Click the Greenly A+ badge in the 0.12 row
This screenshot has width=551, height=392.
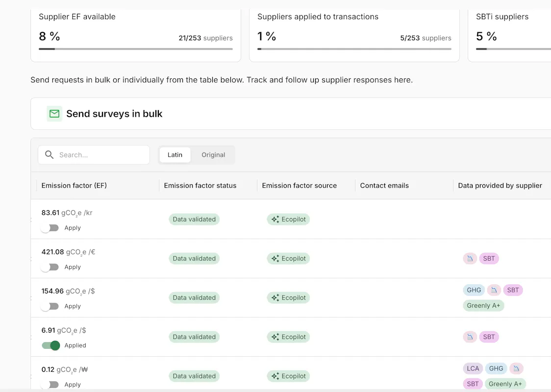[505, 384]
